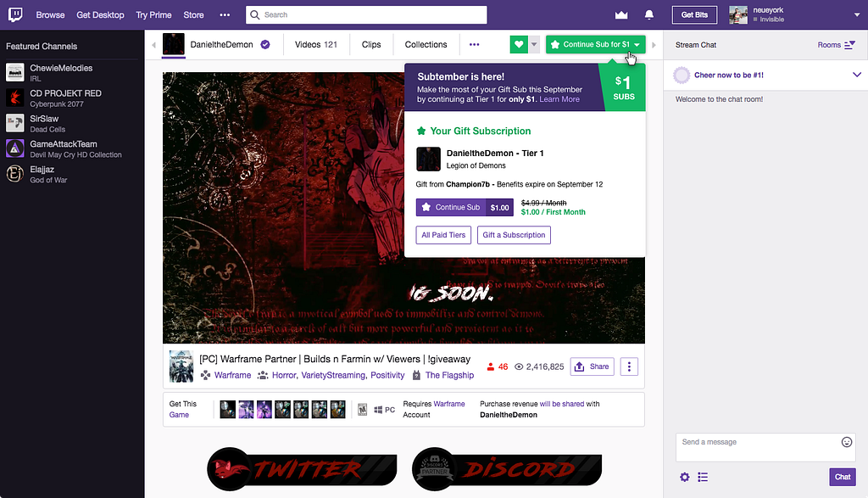
Task: Open the follow notification dropdown arrow
Action: [534, 44]
